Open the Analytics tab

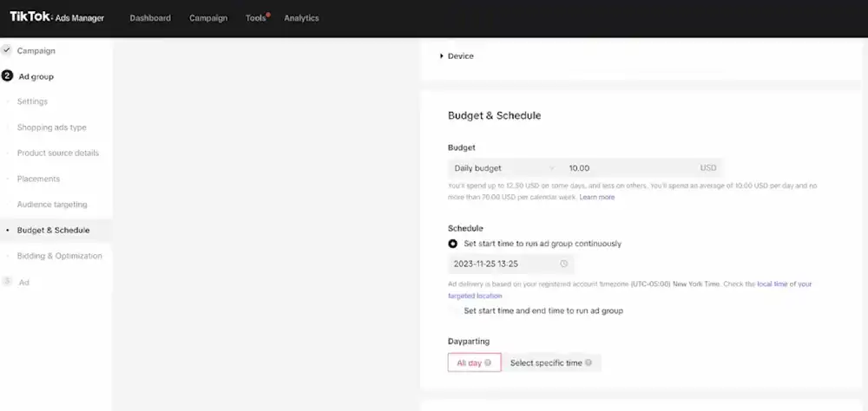click(301, 18)
